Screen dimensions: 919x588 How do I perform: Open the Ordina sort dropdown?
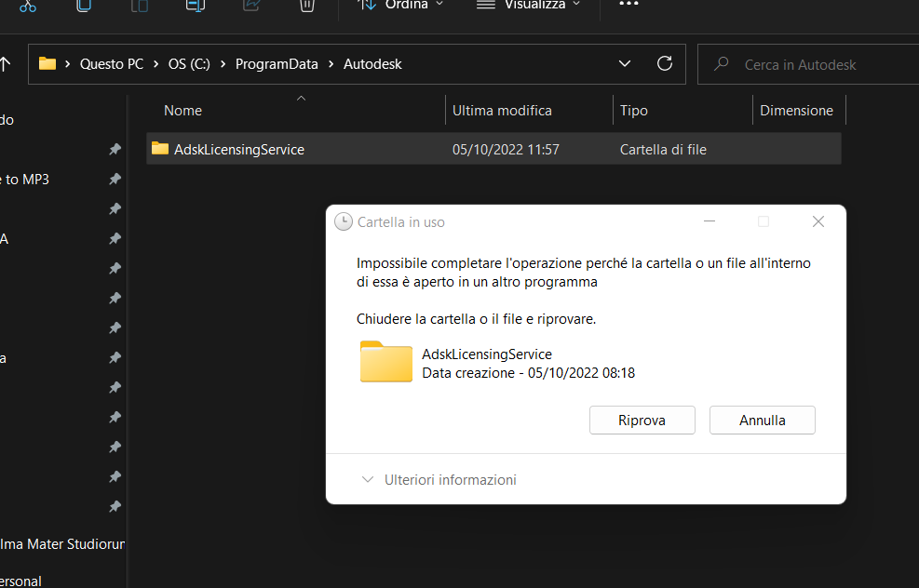(402, 6)
